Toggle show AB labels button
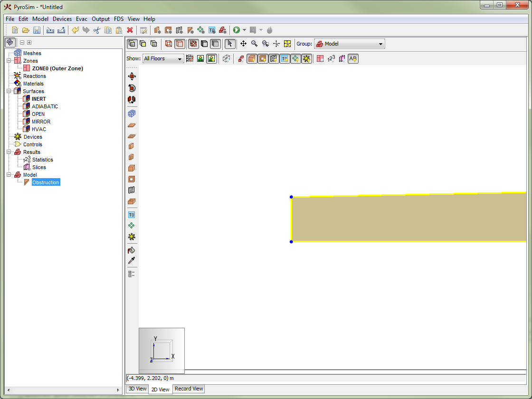Image resolution: width=532 pixels, height=399 pixels. tap(353, 59)
